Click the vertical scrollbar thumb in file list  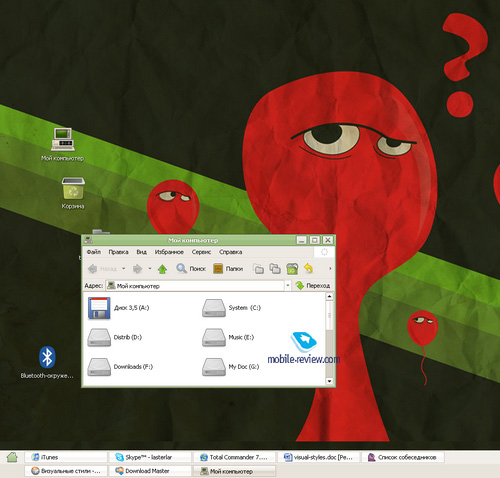coord(329,315)
